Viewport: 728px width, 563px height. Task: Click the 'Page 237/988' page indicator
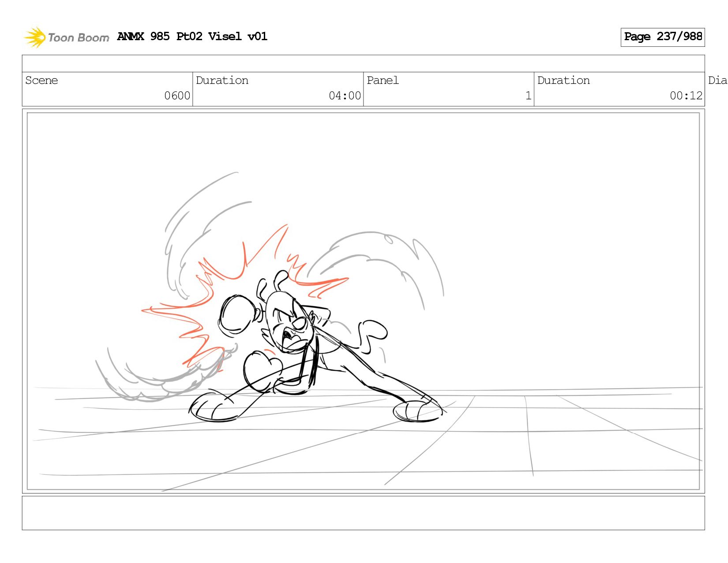tap(663, 37)
